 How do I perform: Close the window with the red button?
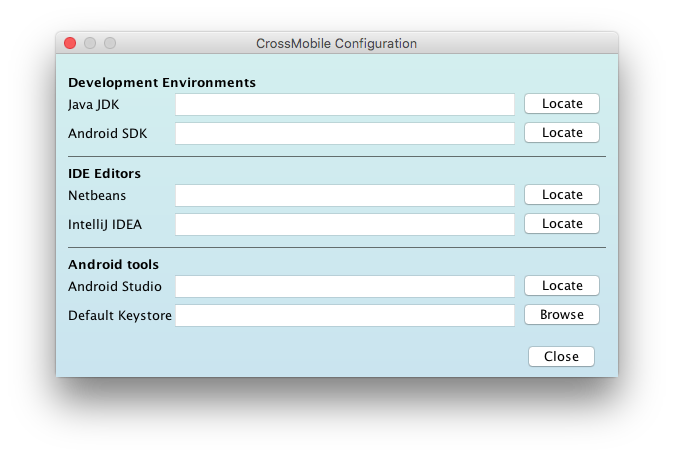[x=70, y=43]
